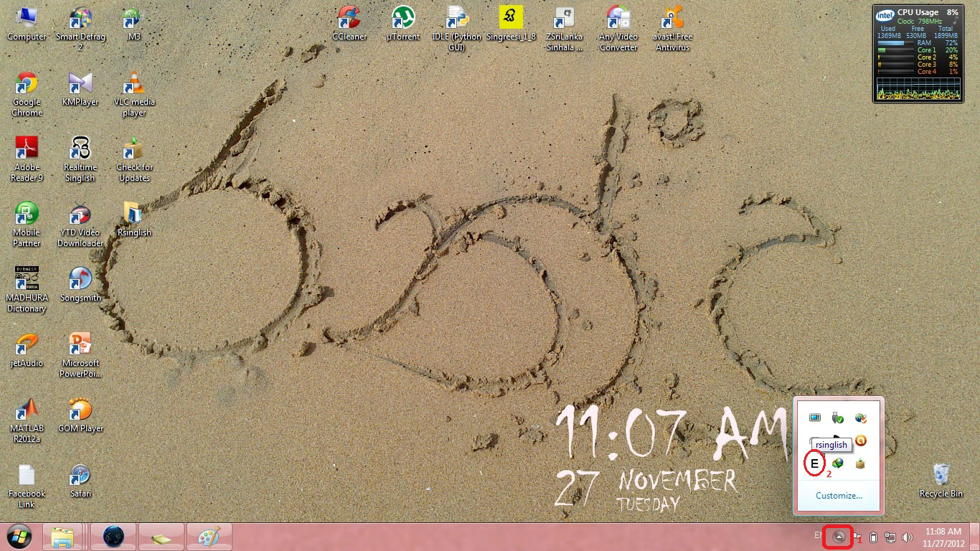Open the network connection tray icon

[890, 537]
